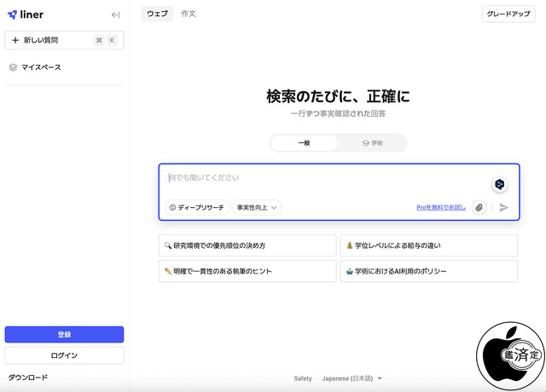Screen dimensions: 546x392
Task: Toggle ディープリサーチ mode
Action: tap(196, 207)
